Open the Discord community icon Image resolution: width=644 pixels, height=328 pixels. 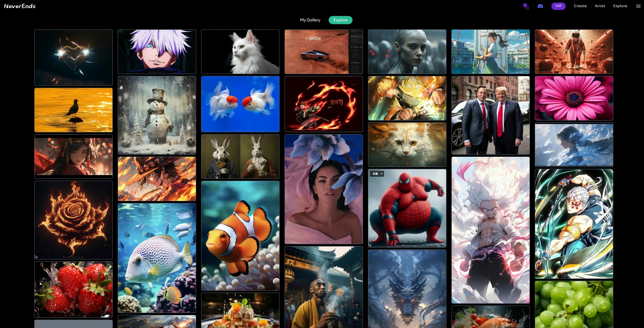(x=540, y=6)
